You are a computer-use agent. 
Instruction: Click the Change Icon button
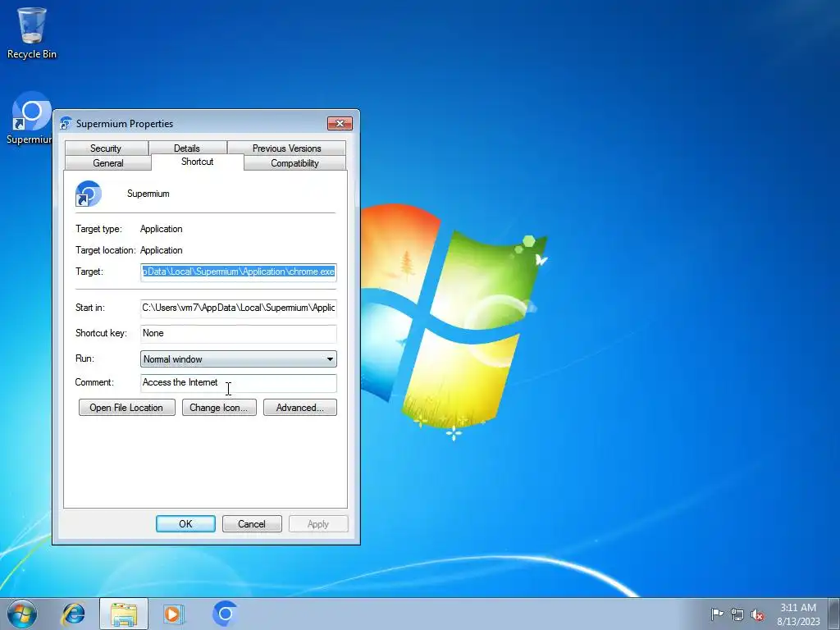coord(219,407)
